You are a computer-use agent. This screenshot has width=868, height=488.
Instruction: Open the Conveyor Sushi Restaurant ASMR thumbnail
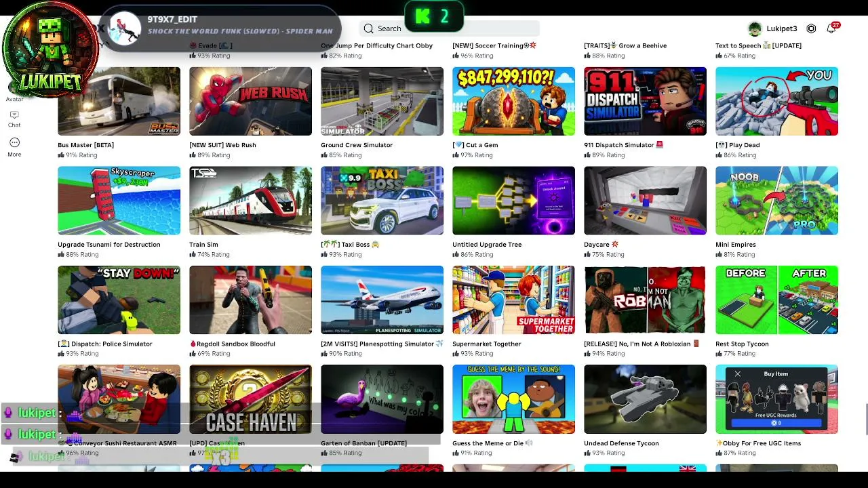[119, 399]
